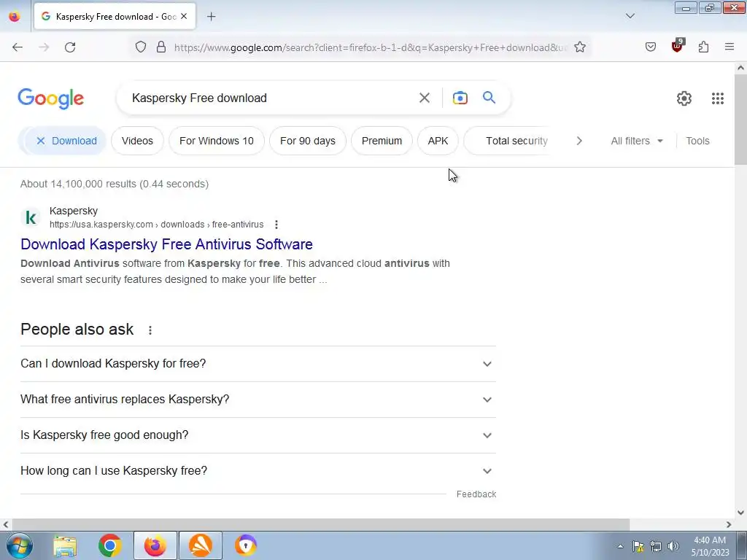Switch to Firefox taskbar button
Viewport: 747px width, 560px height.
click(155, 545)
